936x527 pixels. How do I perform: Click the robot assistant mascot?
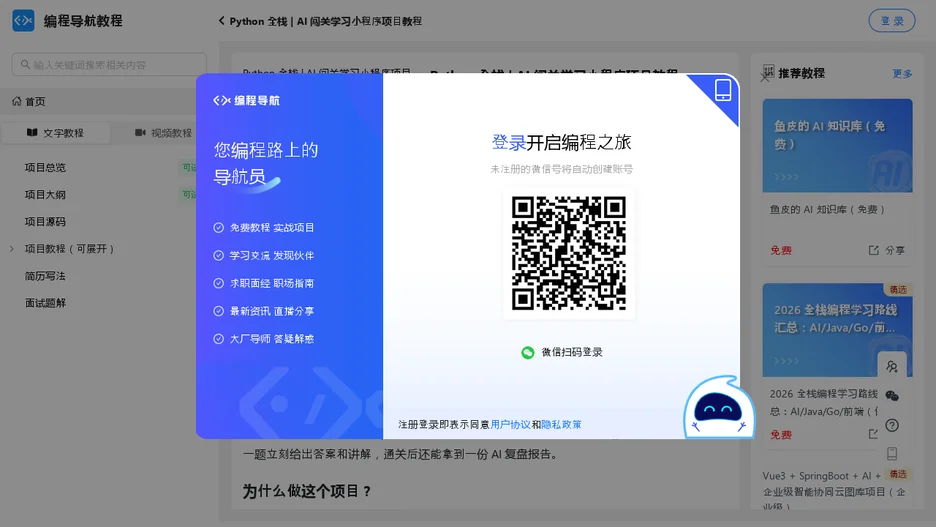(x=719, y=407)
